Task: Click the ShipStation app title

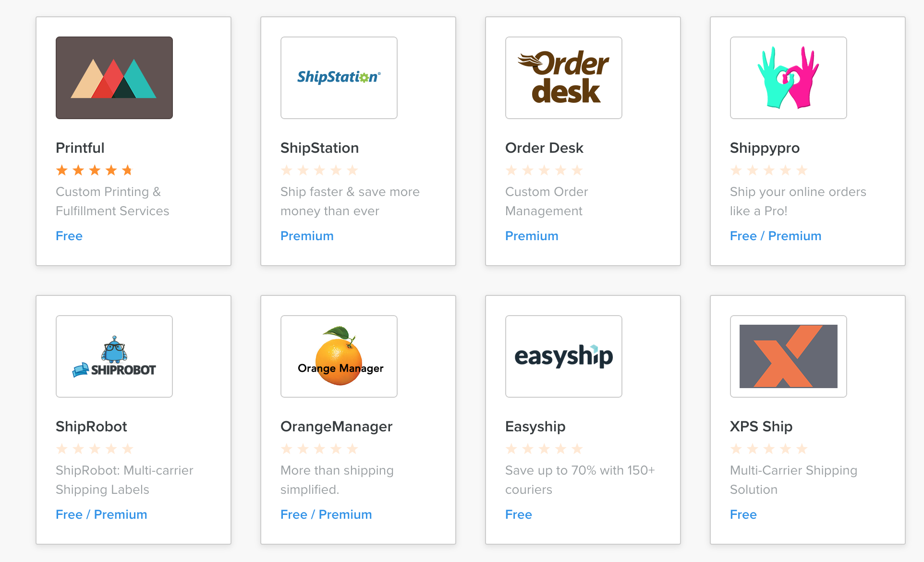Action: [x=320, y=148]
